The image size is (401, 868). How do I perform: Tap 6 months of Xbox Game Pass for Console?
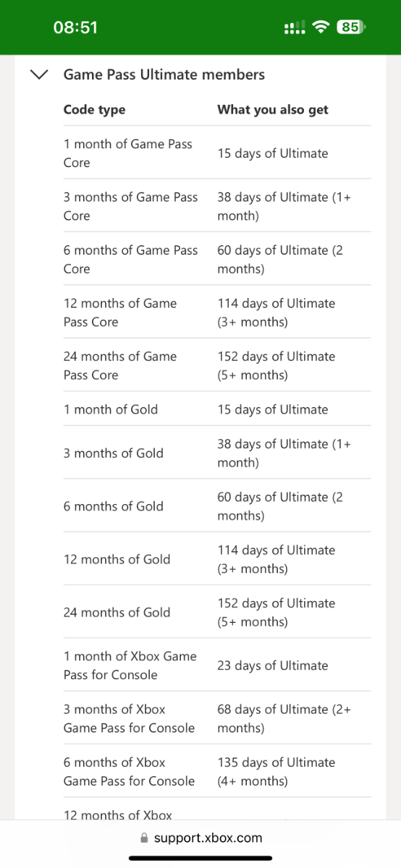click(130, 771)
